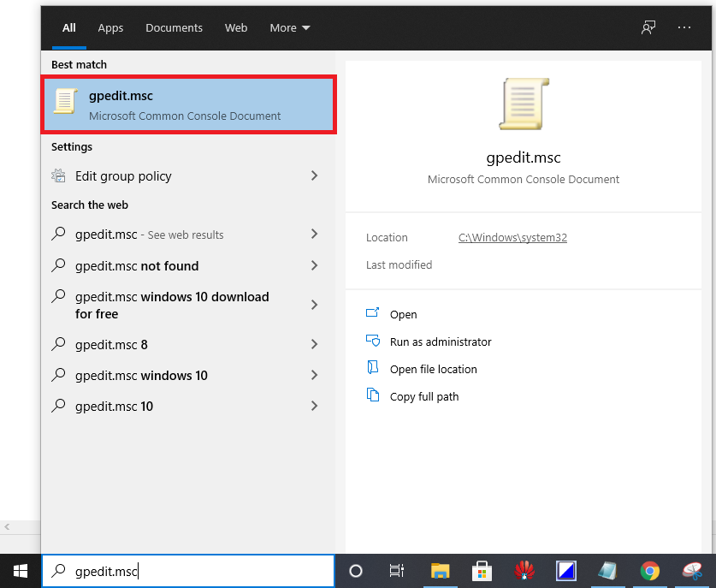Viewport: 716px width, 588px height.
Task: Click Open file location
Action: (433, 369)
